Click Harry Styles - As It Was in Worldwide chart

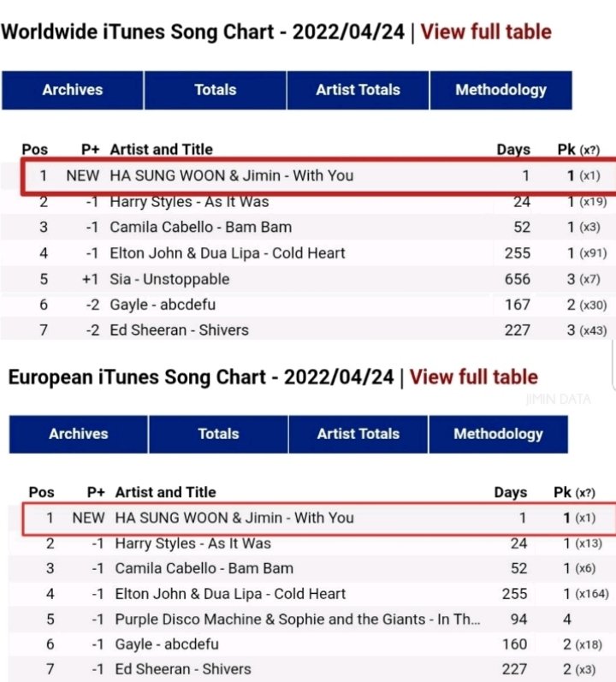tap(189, 202)
